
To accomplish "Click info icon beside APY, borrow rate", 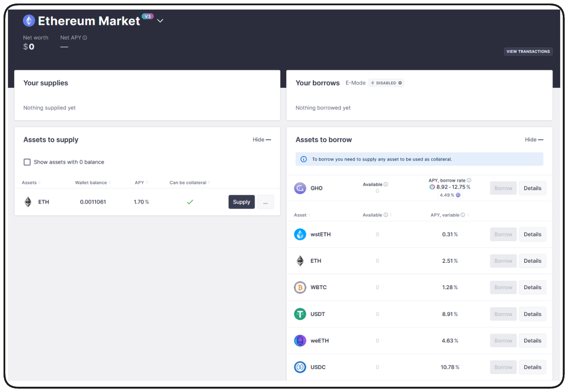I will point(469,180).
